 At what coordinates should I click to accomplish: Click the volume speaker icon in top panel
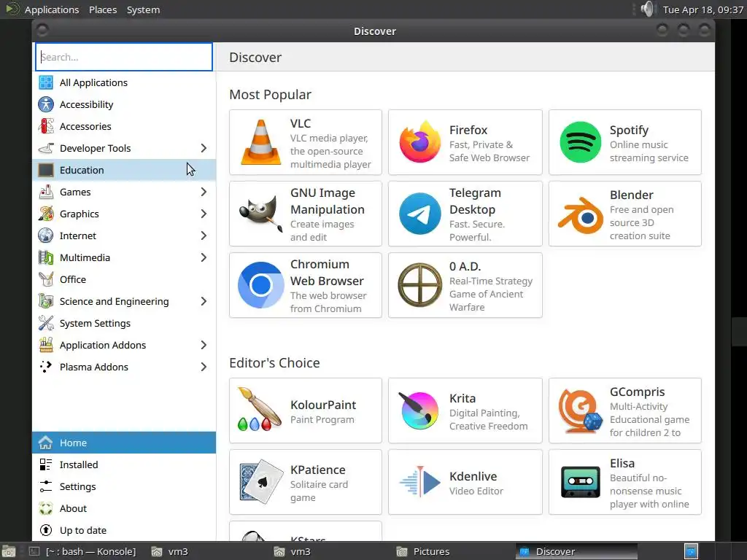(647, 9)
